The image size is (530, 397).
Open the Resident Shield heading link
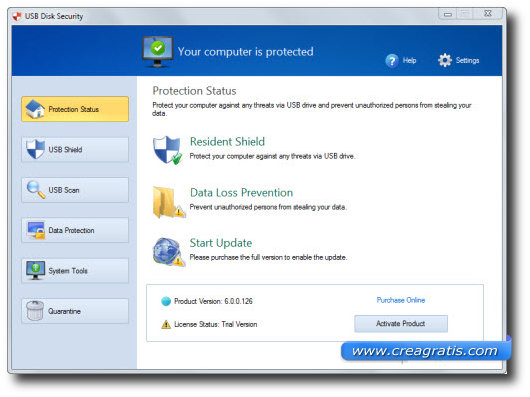pos(227,142)
